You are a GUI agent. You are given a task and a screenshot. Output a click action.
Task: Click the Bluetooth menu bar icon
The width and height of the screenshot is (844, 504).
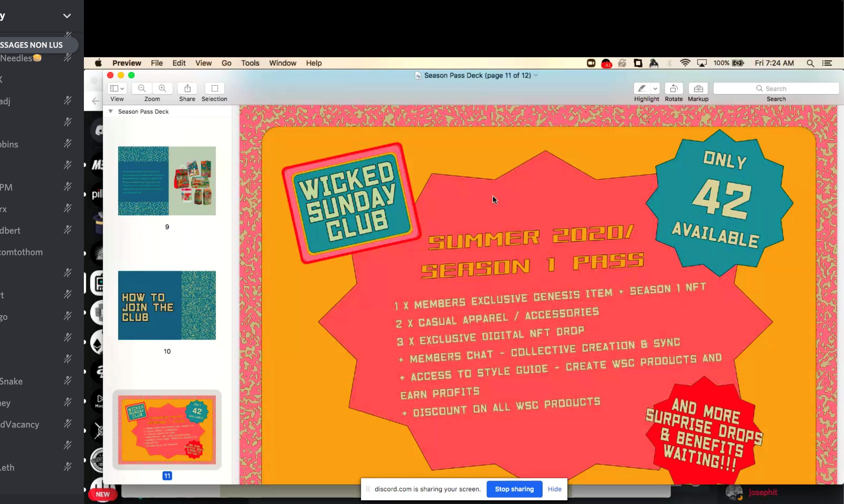coord(669,63)
